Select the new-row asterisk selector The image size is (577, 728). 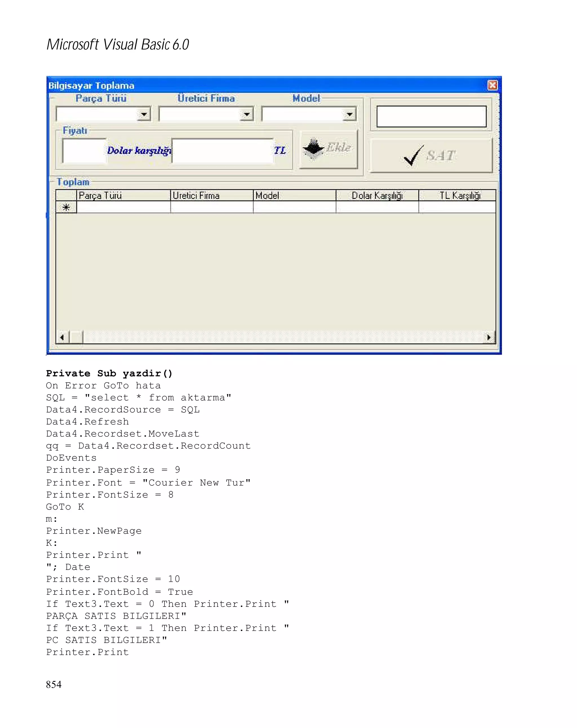click(x=66, y=207)
